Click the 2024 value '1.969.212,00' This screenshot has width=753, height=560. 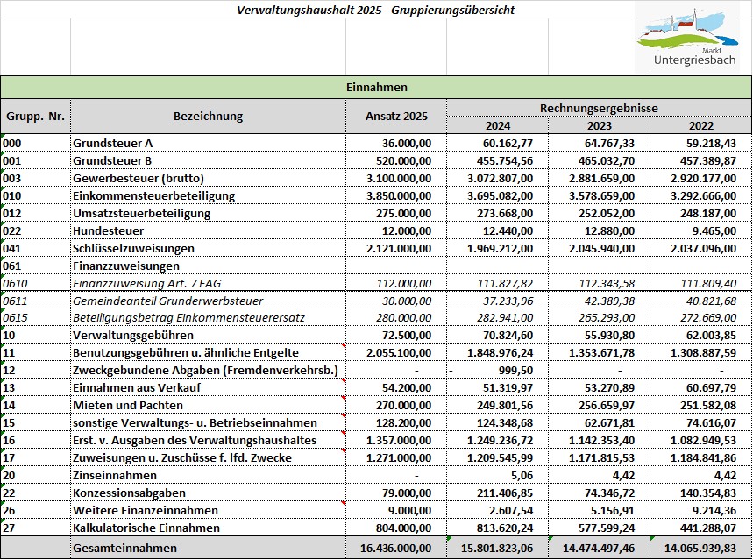point(501,248)
